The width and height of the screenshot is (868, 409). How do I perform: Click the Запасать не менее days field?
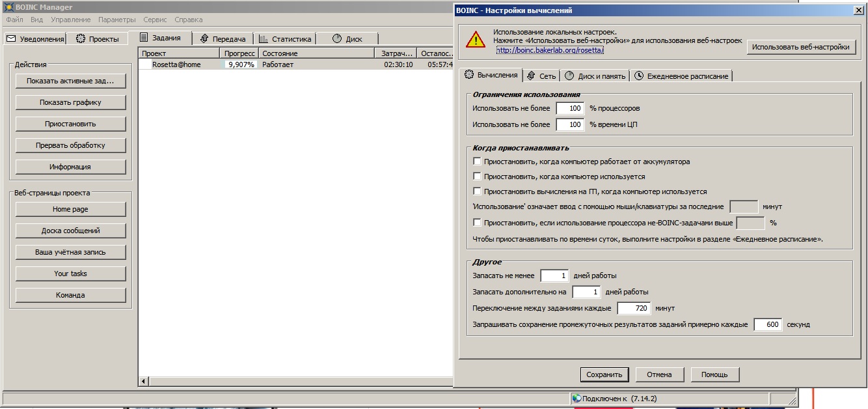[554, 275]
